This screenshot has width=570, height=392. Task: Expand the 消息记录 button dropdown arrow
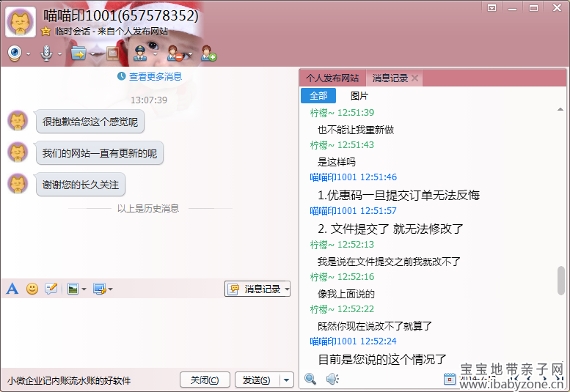point(287,289)
